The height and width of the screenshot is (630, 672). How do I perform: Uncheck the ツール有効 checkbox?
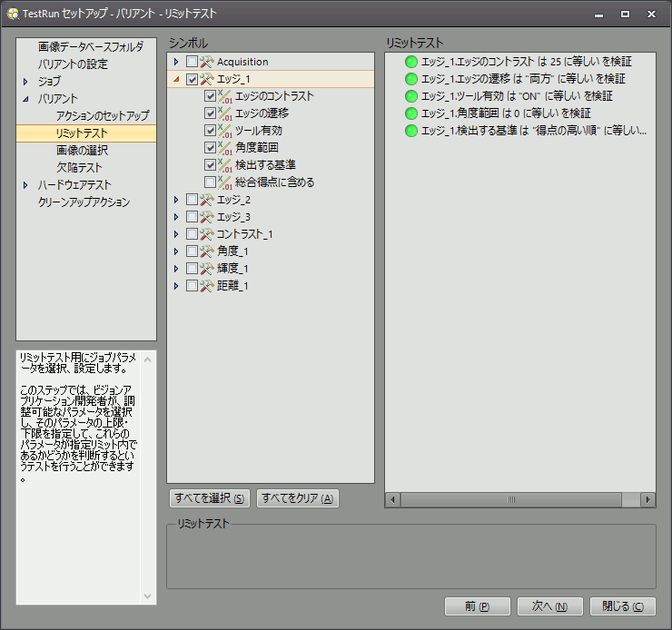coord(211,131)
